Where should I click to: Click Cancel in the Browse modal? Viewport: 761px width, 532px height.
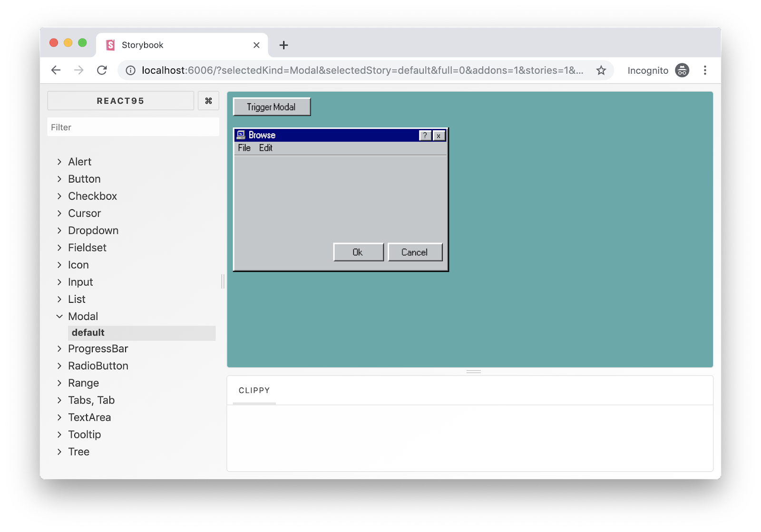[415, 252]
